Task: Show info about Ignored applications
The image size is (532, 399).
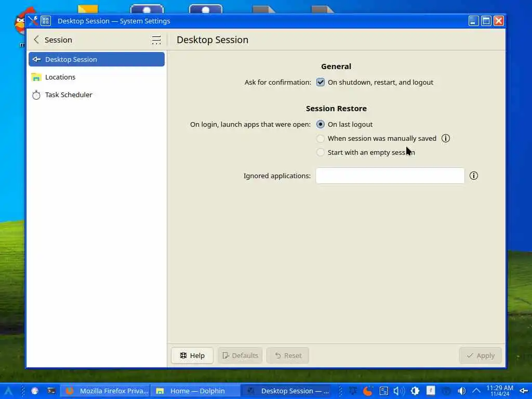Action: (x=474, y=176)
